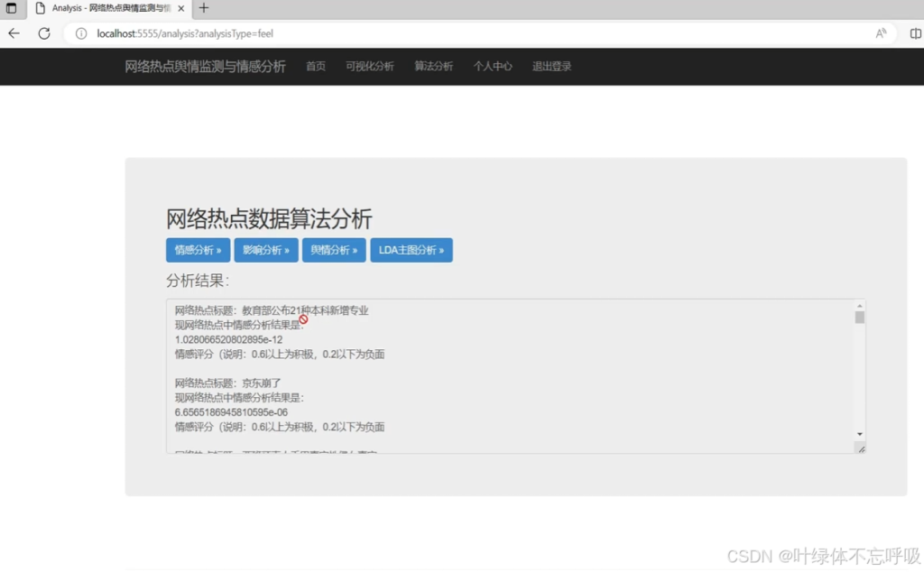The image size is (924, 572).
Task: Select 首页 in the navigation bar
Action: 315,66
